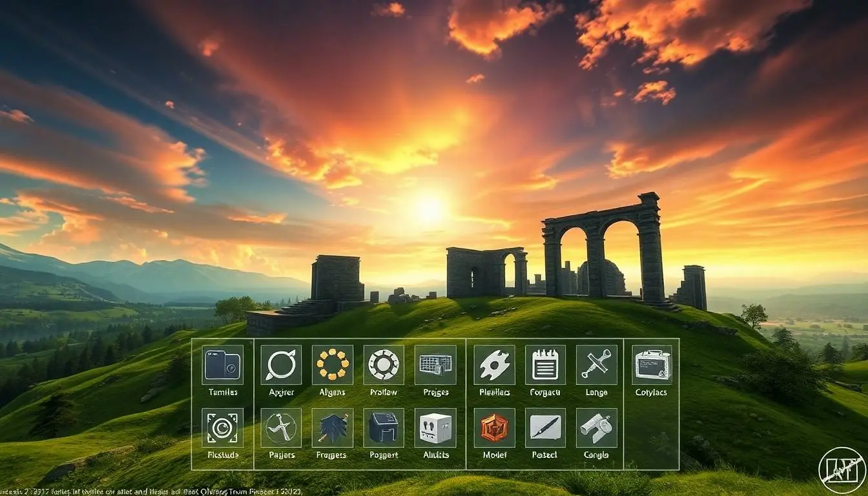The width and height of the screenshot is (868, 496).
Task: Open the Forgacu notepad icon
Action: pos(546,365)
